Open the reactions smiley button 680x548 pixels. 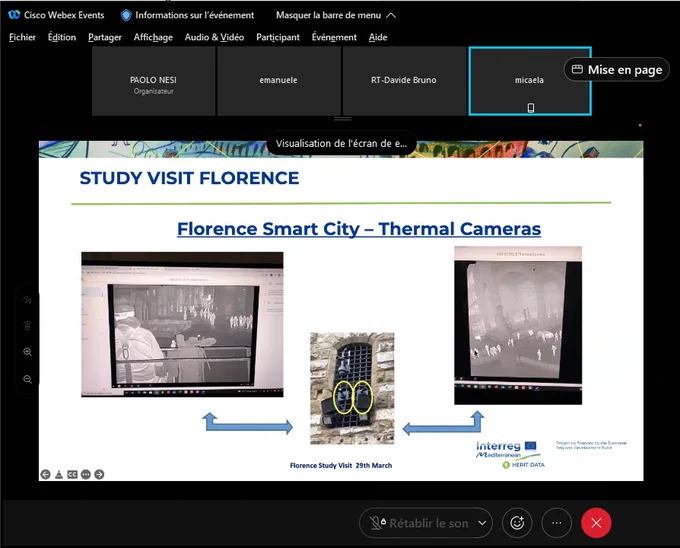pos(517,523)
